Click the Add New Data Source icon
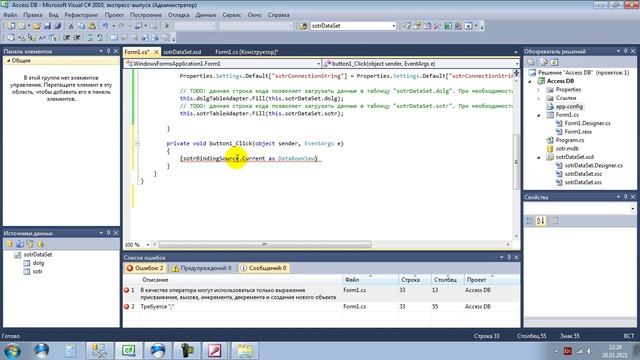This screenshot has height=360, width=640. (x=9, y=244)
